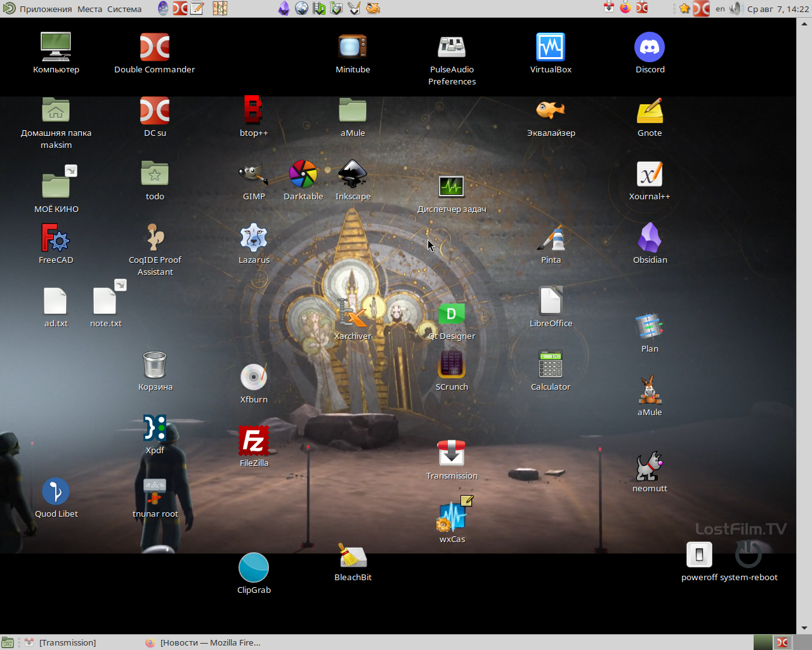The width and height of the screenshot is (812, 650).
Task: Click the Obsidian launcher in top panel
Action: [284, 8]
